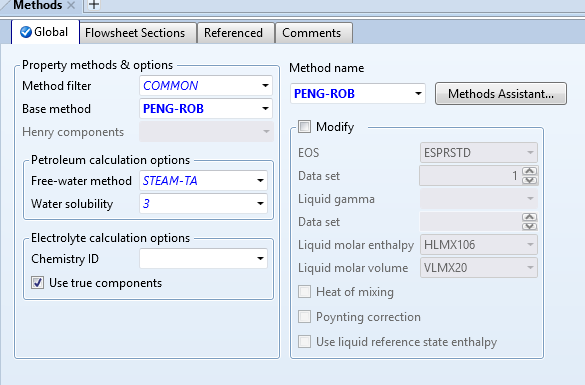Decrease the Liquid gamma Data set value

530,226
